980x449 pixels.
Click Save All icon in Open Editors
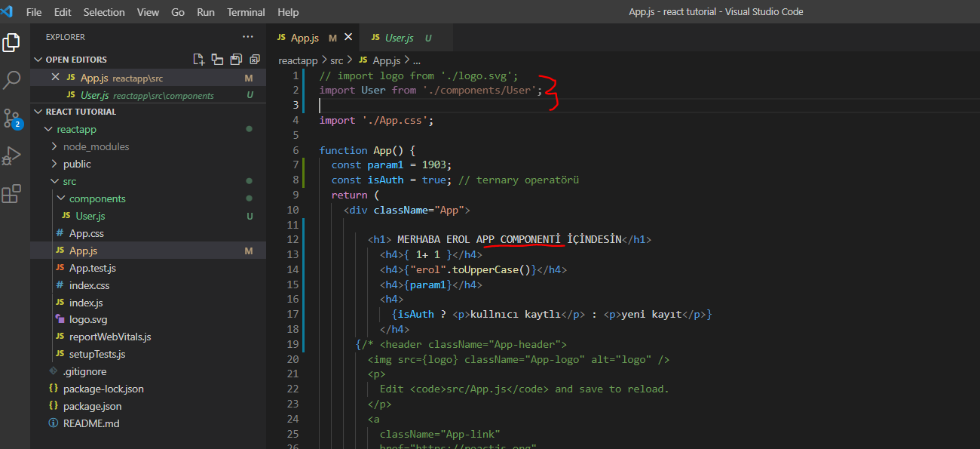(x=236, y=60)
